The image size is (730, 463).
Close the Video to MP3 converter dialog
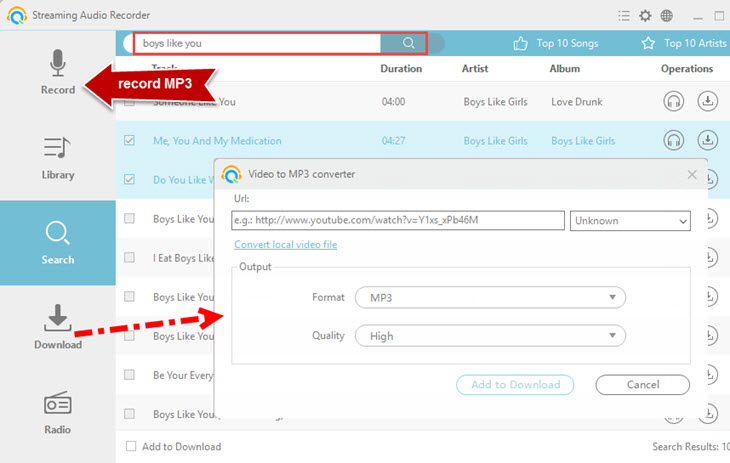pyautogui.click(x=692, y=175)
